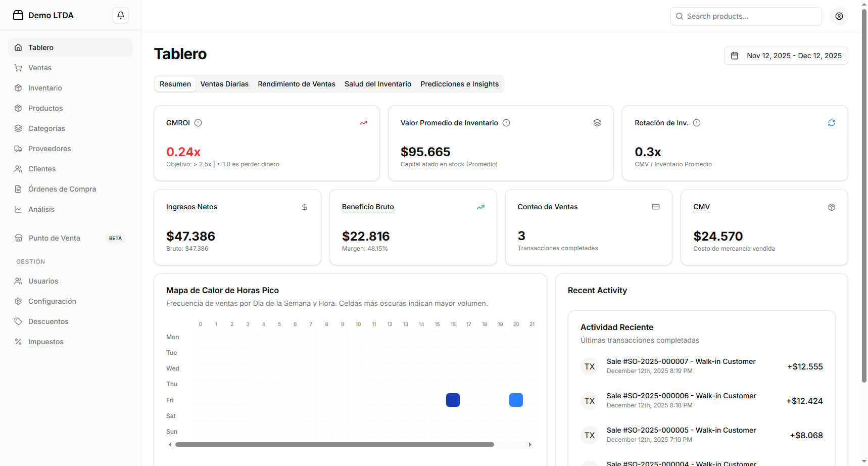Click the heatmap scrollbar right arrow
Image resolution: width=868 pixels, height=466 pixels.
click(530, 445)
